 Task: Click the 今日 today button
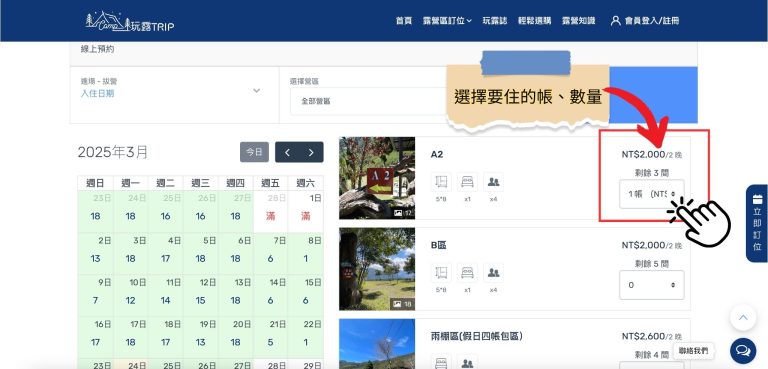(254, 152)
